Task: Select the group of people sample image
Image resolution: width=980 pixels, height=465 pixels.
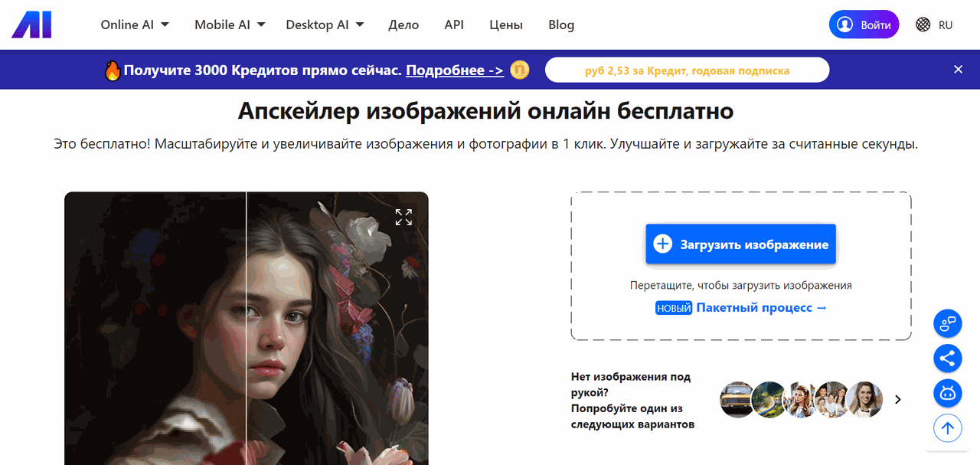Action: (x=832, y=399)
